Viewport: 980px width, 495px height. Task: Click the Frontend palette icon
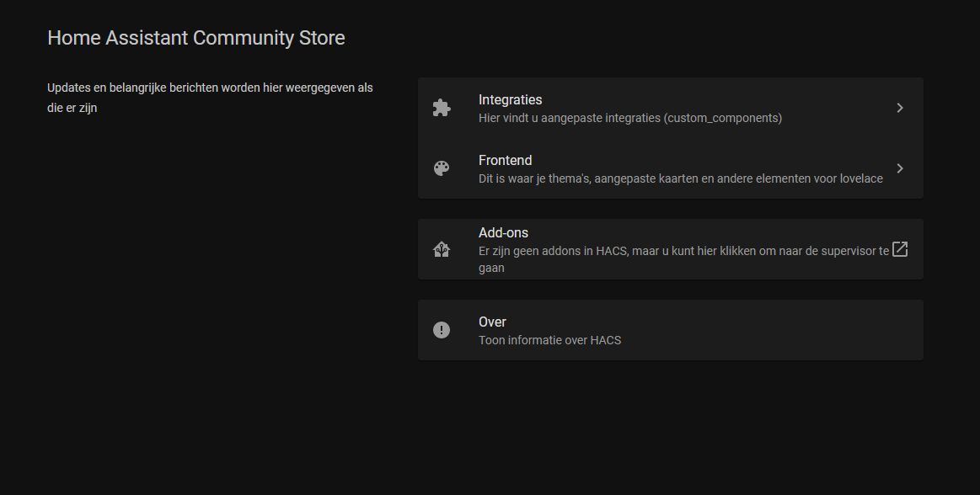point(442,168)
